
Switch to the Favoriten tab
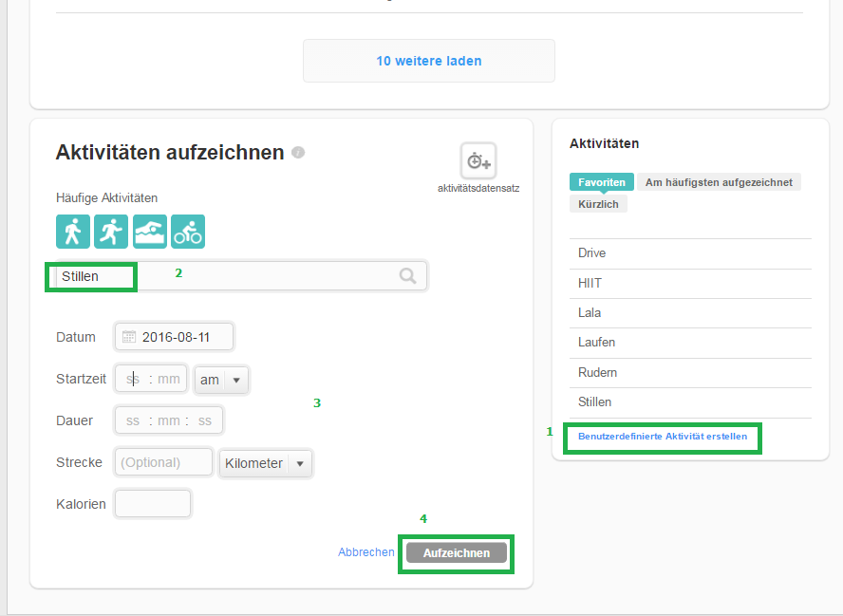[602, 182]
